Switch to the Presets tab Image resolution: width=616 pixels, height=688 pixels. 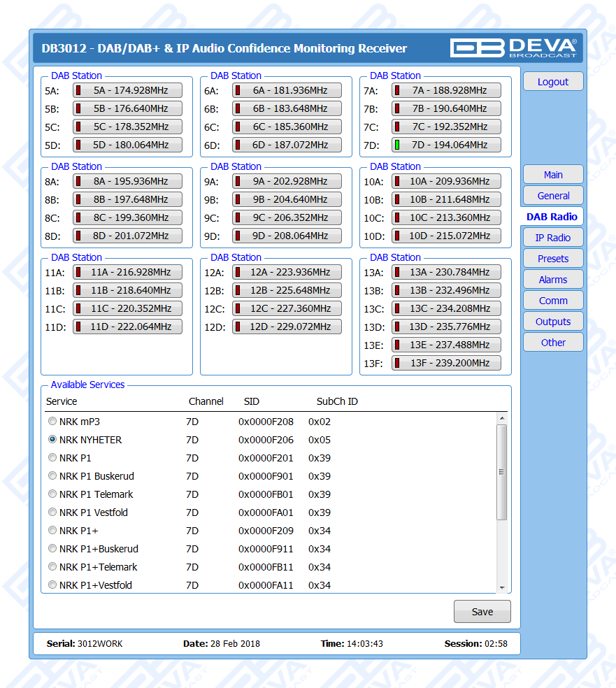(x=552, y=259)
